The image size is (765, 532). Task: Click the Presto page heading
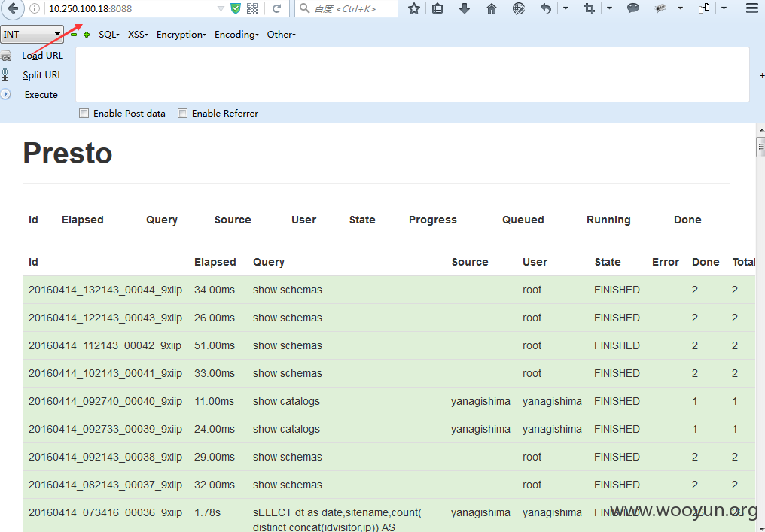coord(68,153)
